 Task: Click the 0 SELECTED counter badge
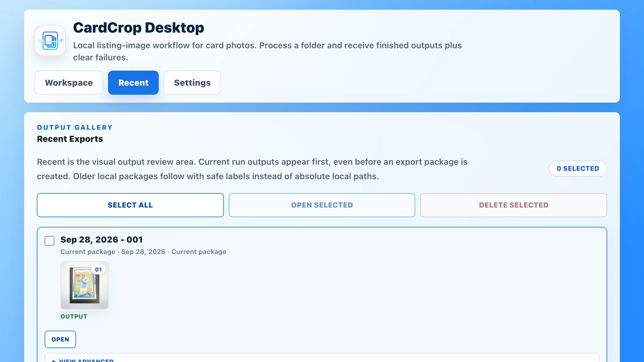578,169
